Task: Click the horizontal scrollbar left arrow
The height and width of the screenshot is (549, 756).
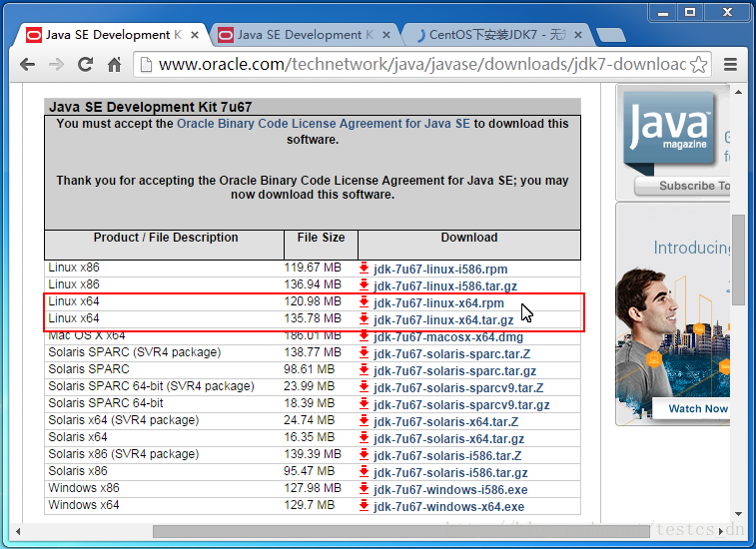Action: tap(18, 531)
